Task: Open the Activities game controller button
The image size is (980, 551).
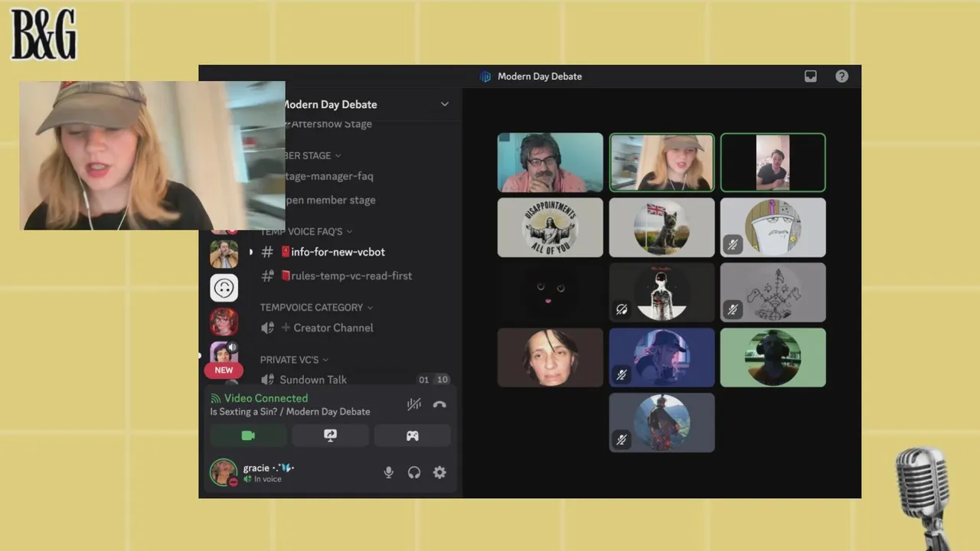Action: click(412, 435)
